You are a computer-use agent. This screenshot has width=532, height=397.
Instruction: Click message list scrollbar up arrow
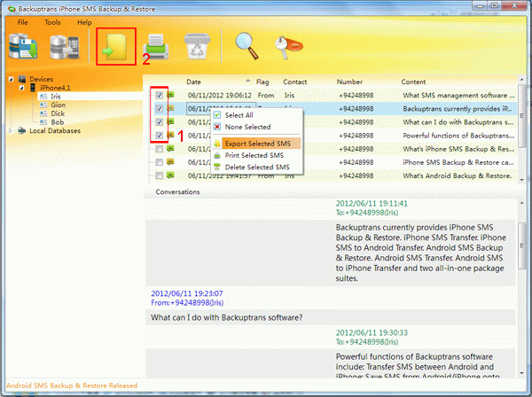point(522,80)
